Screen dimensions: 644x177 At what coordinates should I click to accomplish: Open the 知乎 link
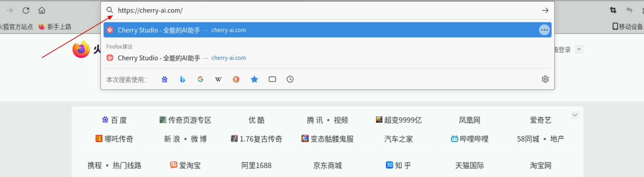click(x=398, y=166)
